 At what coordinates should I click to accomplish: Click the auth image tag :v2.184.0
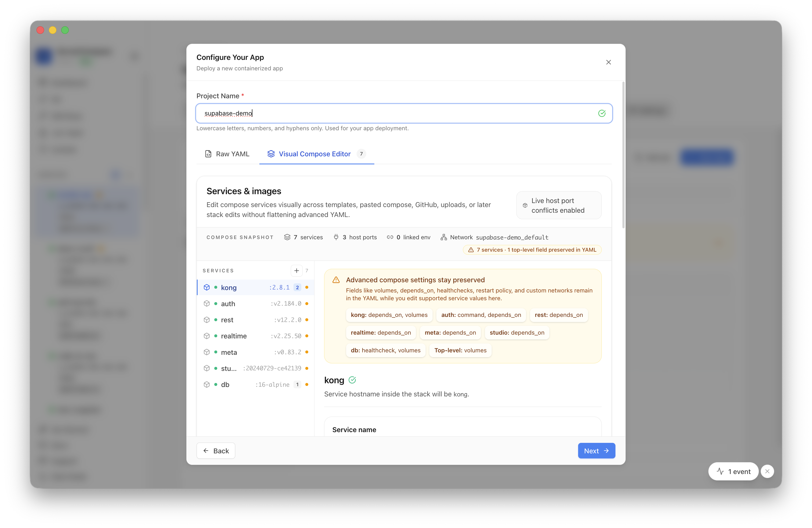pyautogui.click(x=286, y=303)
